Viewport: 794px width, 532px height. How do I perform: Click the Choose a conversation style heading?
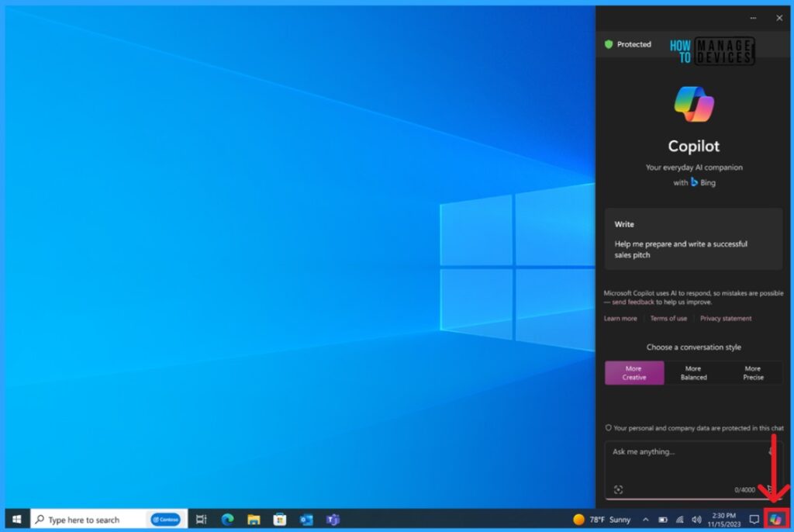click(693, 347)
